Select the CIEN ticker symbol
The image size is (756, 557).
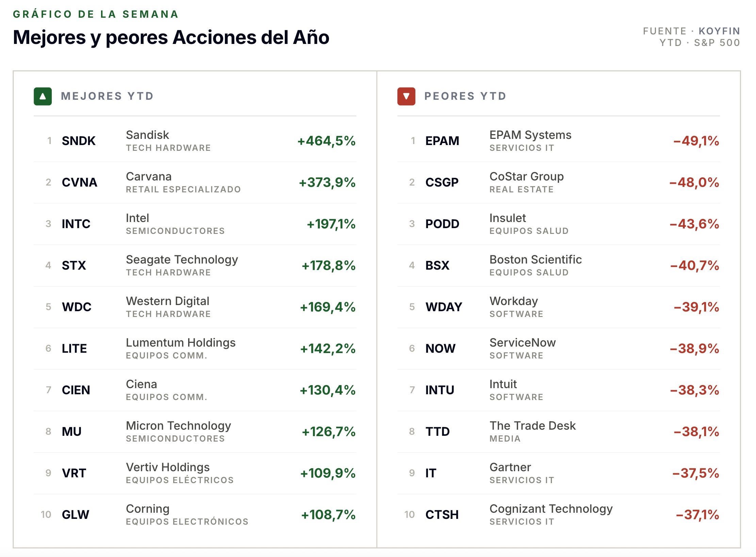coord(76,390)
